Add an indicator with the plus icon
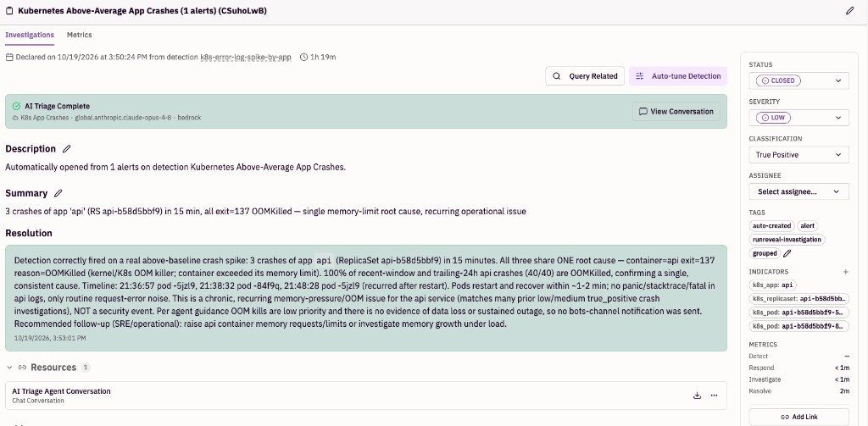This screenshot has width=868, height=426. tap(845, 272)
